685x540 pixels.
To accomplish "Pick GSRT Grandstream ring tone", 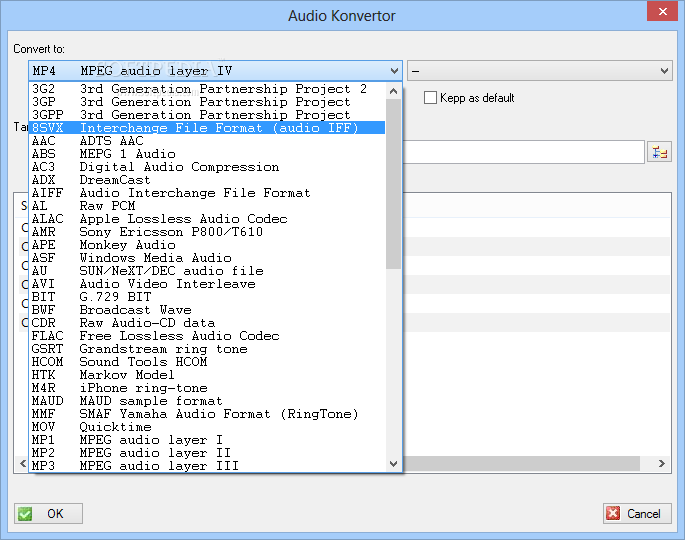I will point(207,349).
